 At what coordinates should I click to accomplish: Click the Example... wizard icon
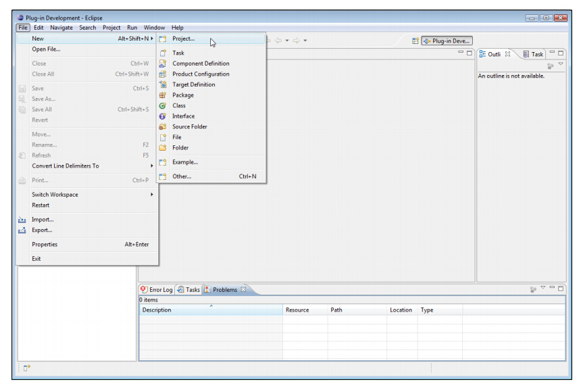(163, 162)
